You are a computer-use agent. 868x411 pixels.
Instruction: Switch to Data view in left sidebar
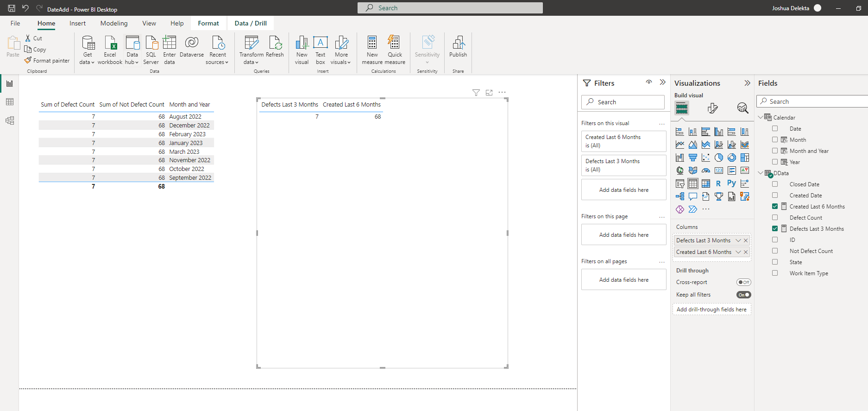tap(10, 102)
